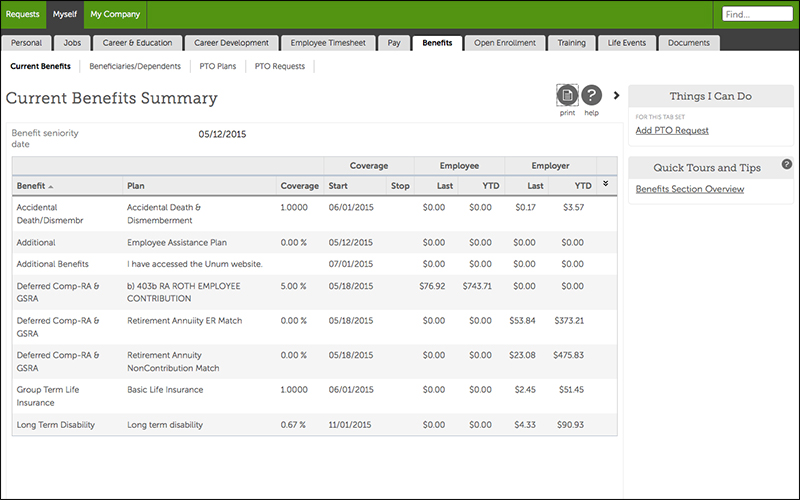Select the 403b RA ROTH EMPLOYEE CONTRIBUTION row
The height and width of the screenshot is (500, 800).
click(x=314, y=292)
